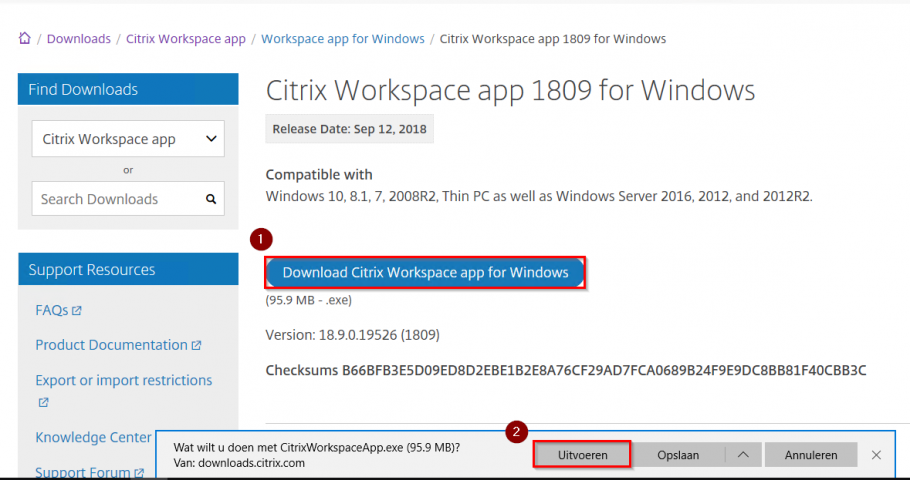Expand the Citrix Workspace app dropdown
This screenshot has width=910, height=480.
(128, 139)
